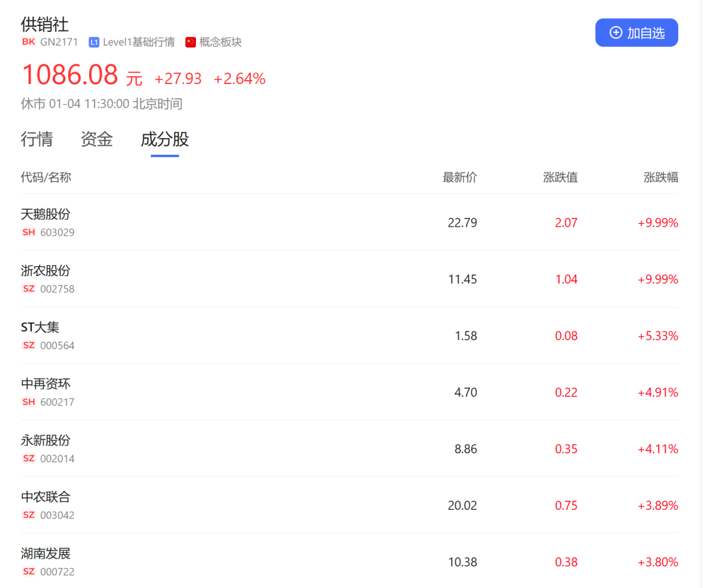Click the BK badge next to GN2171

pyautogui.click(x=28, y=42)
